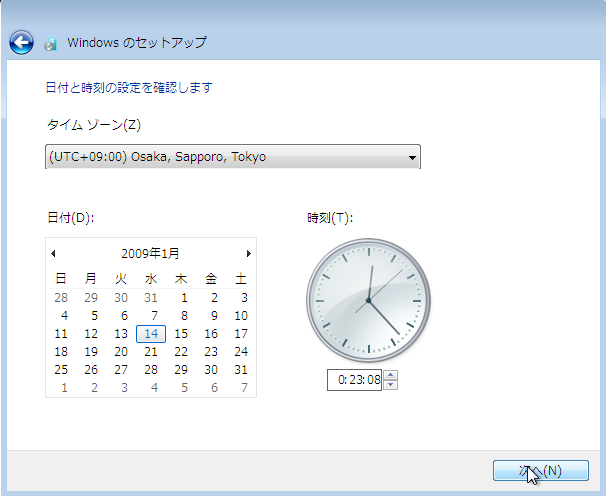Click the analog clock face
This screenshot has width=606, height=496.
368,300
